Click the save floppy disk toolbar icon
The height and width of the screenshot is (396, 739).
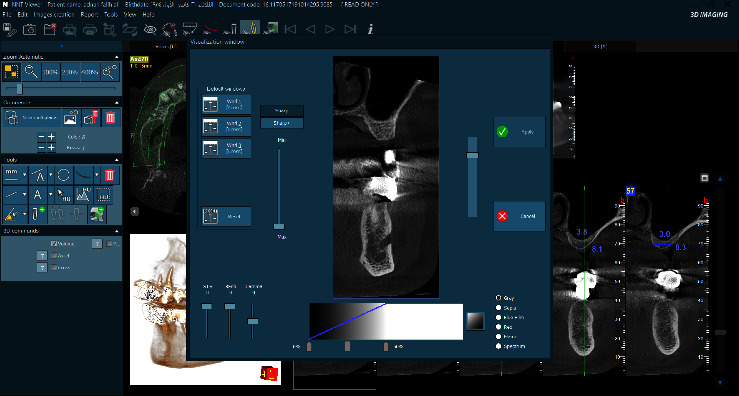pos(9,29)
